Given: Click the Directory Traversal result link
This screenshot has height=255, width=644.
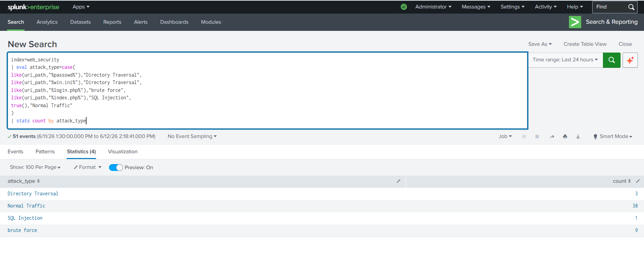Looking at the screenshot, I should [x=33, y=194].
